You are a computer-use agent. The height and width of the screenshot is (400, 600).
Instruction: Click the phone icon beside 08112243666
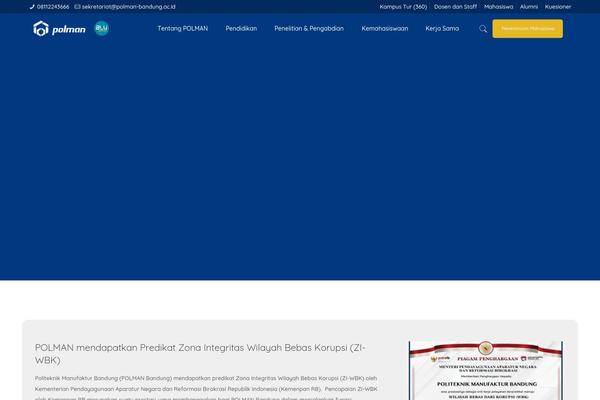[32, 7]
